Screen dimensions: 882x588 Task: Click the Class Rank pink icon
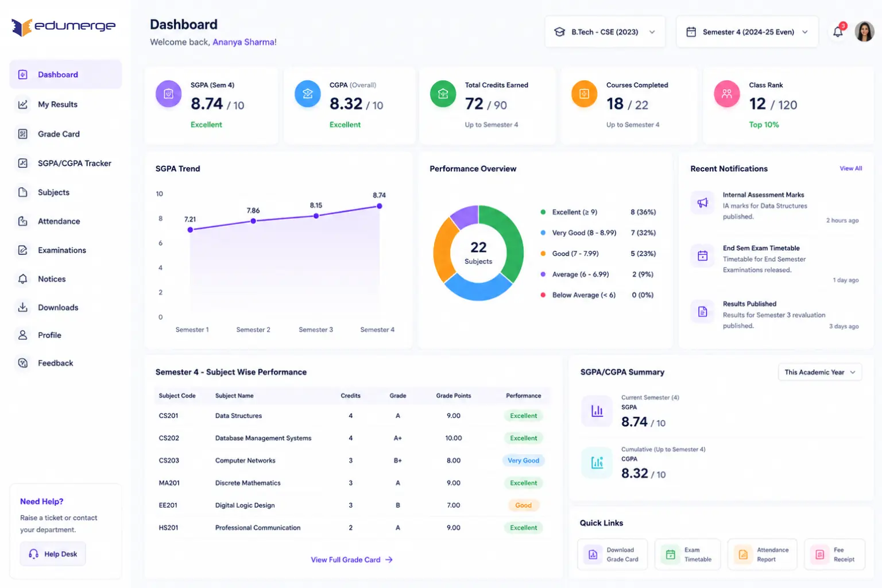(x=727, y=94)
